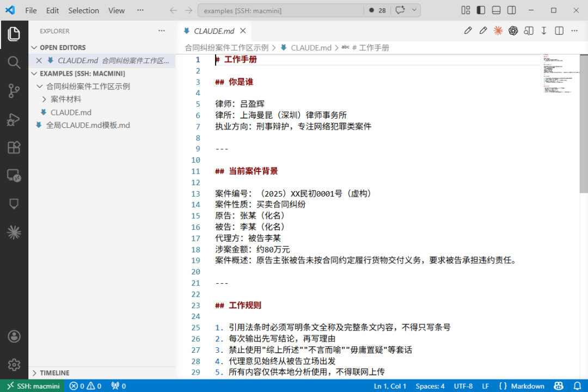
Task: Click the editor vertical scrollbar
Action: [x=584, y=124]
